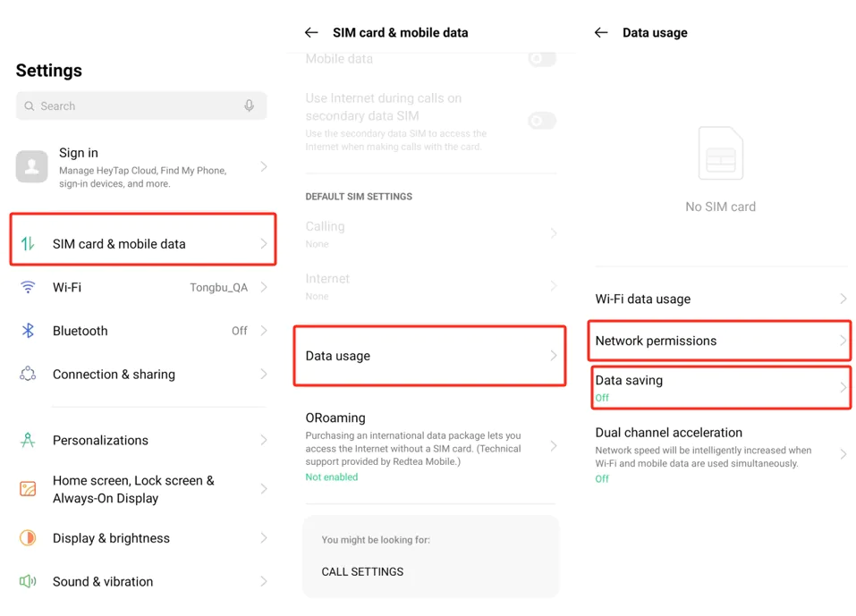
Task: Tap the Home screen wallpaper icon
Action: pyautogui.click(x=28, y=489)
